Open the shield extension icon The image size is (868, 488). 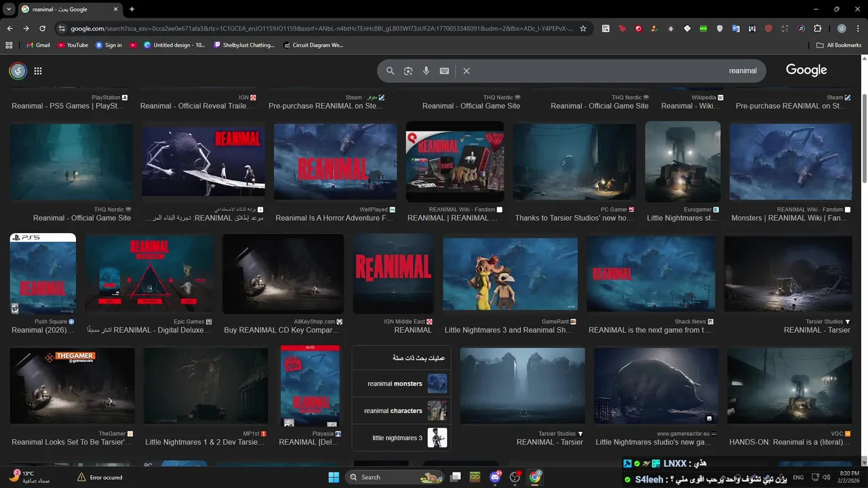point(719,28)
